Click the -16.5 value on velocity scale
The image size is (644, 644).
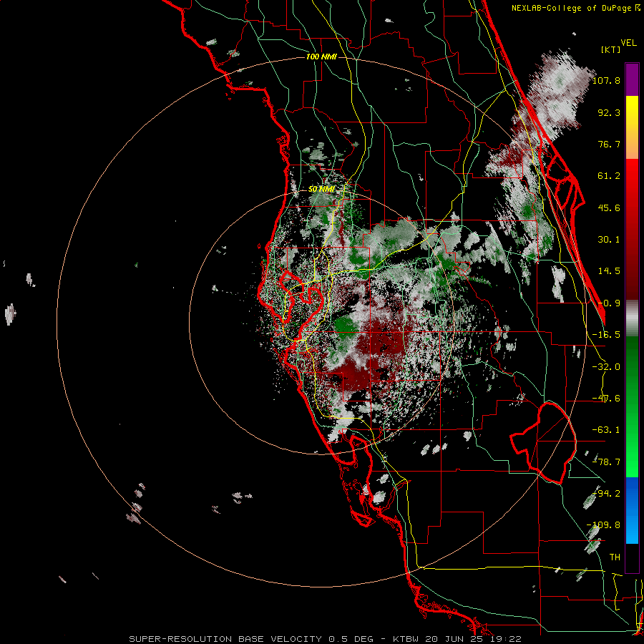[x=606, y=335]
